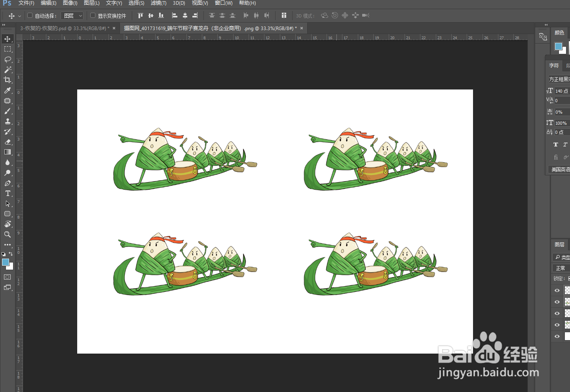This screenshot has width=570, height=392.
Task: Select the Path Selection tool
Action: 7,204
